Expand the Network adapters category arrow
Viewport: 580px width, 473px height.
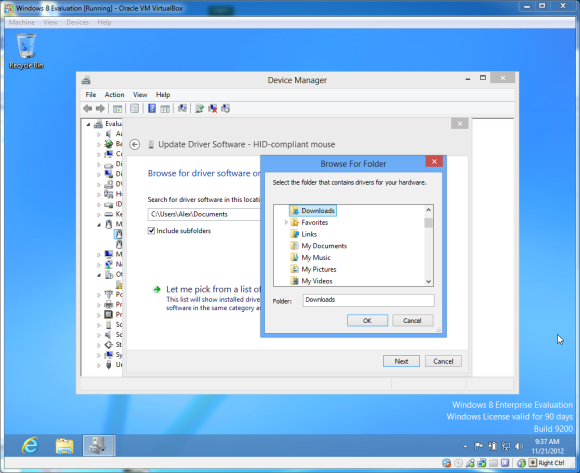click(x=99, y=265)
